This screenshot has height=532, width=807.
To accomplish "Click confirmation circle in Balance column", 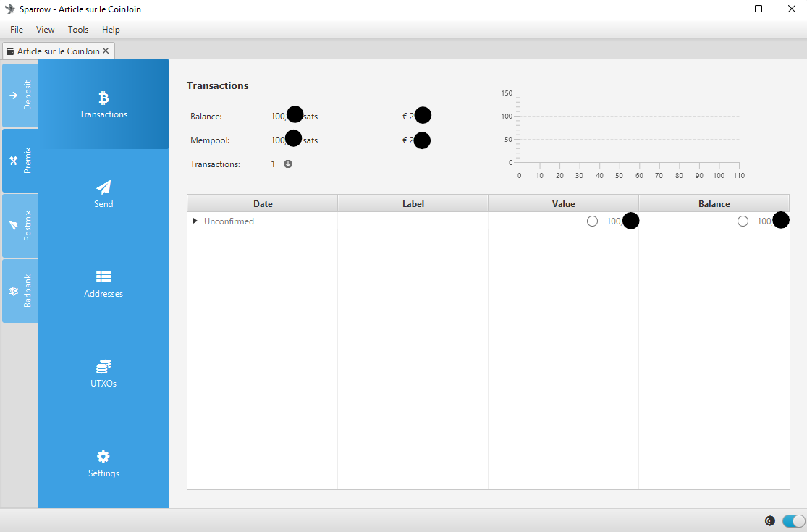I will click(x=743, y=221).
